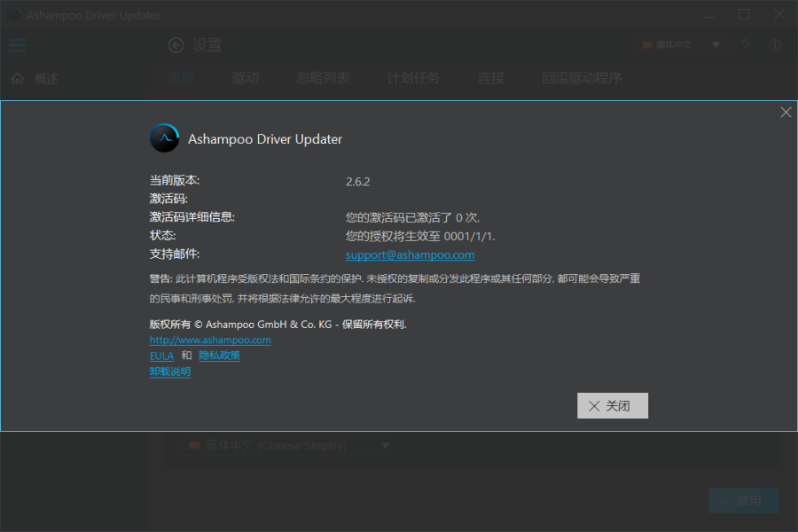Switch to the 驱动 tab
Image resolution: width=798 pixels, height=532 pixels.
pyautogui.click(x=246, y=78)
